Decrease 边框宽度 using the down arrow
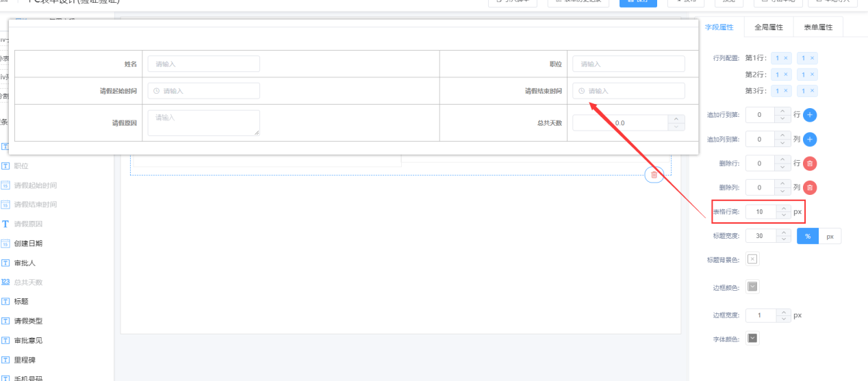Image resolution: width=868 pixels, height=381 pixels. click(x=783, y=319)
